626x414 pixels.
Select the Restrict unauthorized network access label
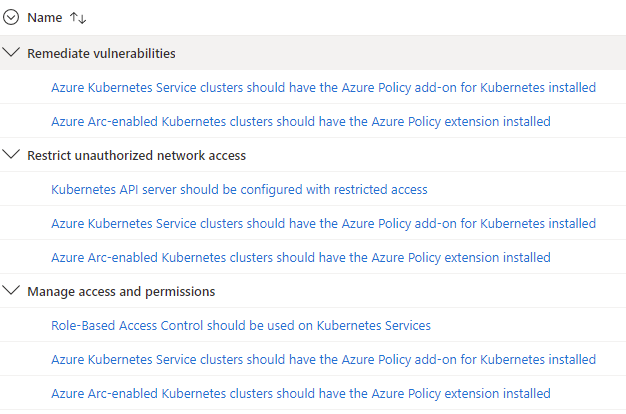(x=137, y=155)
